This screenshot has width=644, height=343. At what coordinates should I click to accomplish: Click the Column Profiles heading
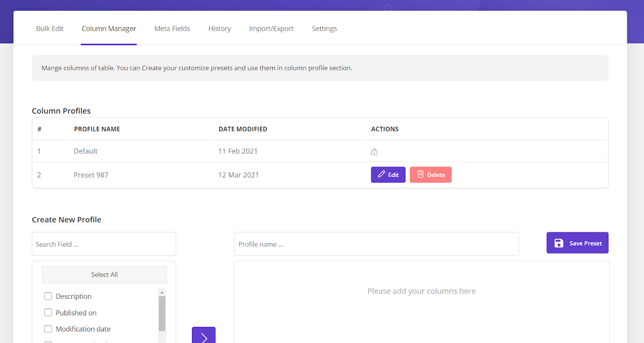61,111
